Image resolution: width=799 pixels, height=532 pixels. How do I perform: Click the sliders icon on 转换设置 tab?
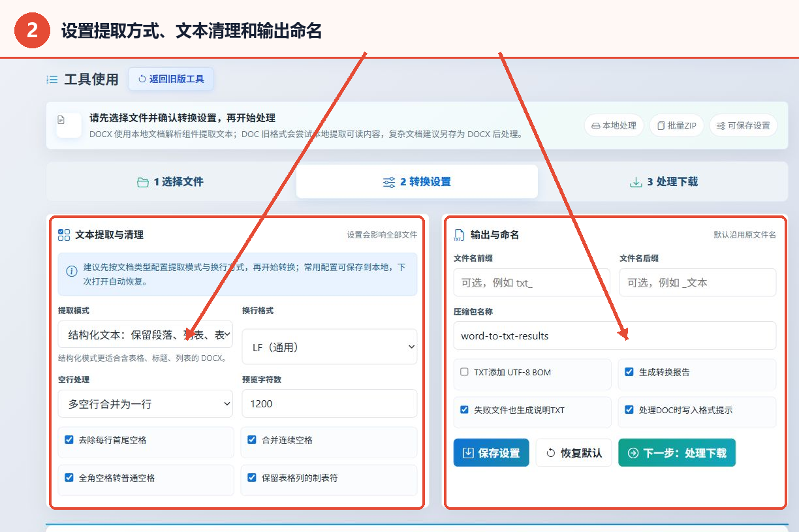tap(389, 182)
